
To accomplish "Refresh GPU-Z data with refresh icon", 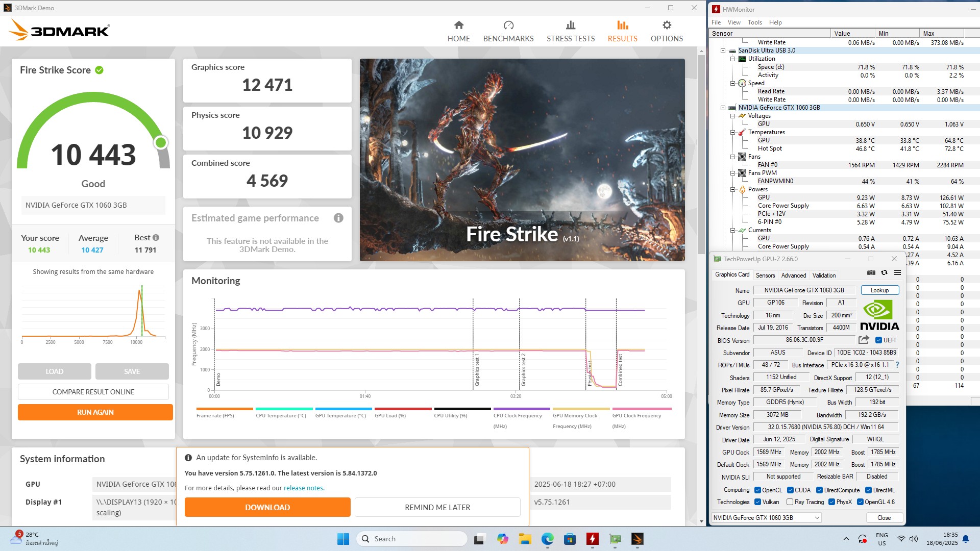I will coord(884,273).
